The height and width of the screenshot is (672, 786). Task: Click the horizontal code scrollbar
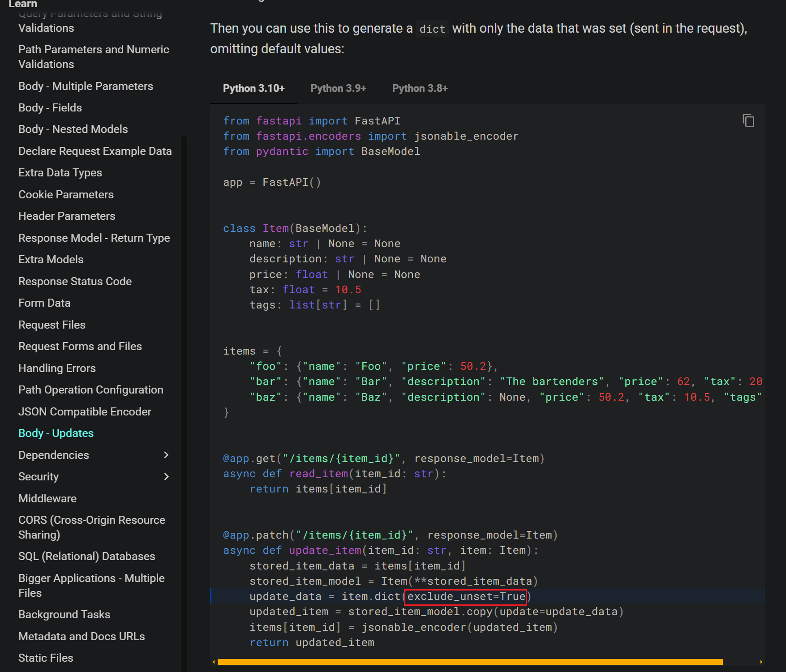pos(469,662)
